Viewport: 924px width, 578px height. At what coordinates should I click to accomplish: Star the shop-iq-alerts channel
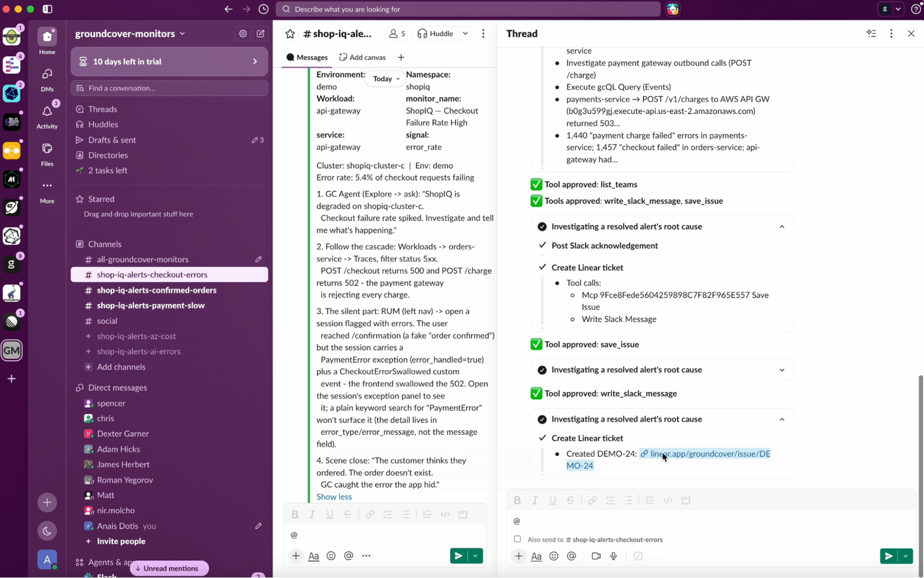pyautogui.click(x=290, y=34)
